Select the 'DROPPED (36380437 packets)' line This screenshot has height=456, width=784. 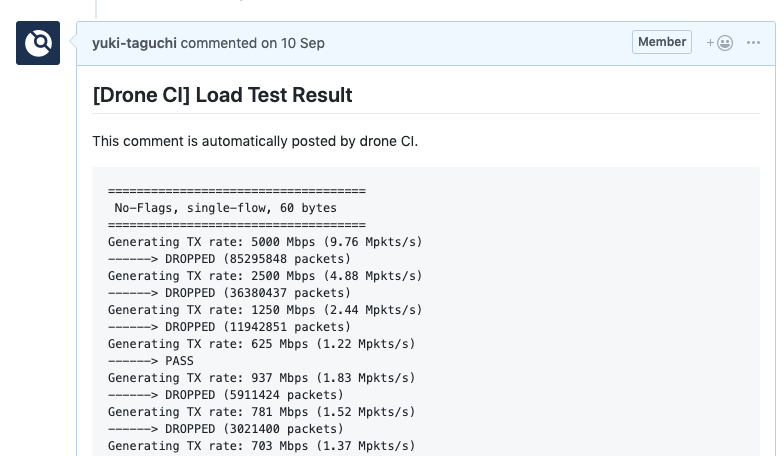point(230,293)
